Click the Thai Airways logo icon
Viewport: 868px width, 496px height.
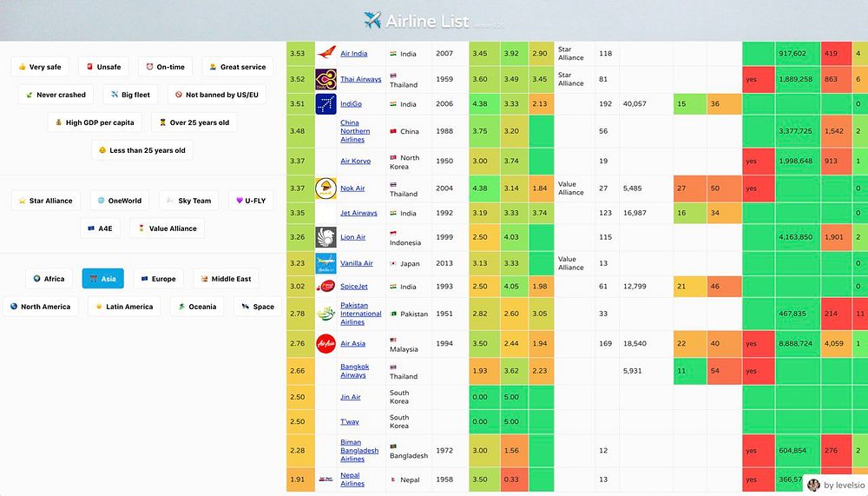click(x=325, y=79)
